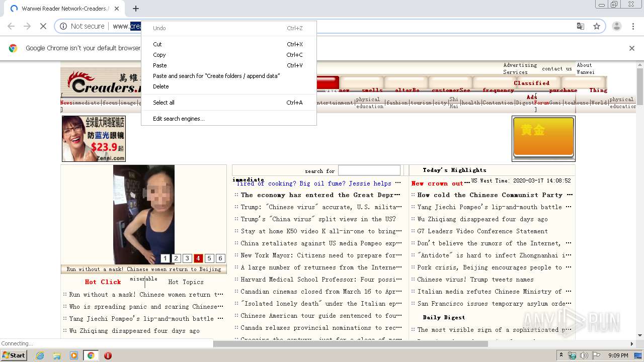Open headline Trump's China virus split views
Viewport: 644px width, 362px height.
318,219
